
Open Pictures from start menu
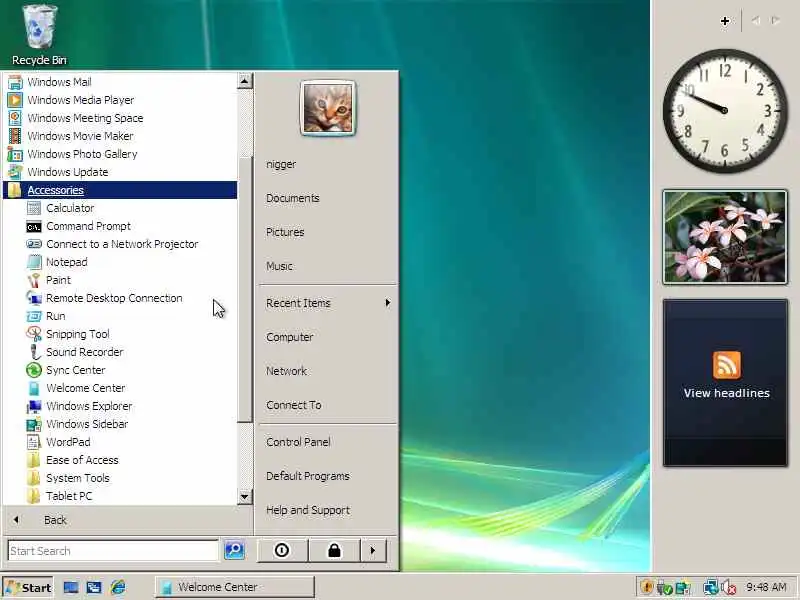285,232
